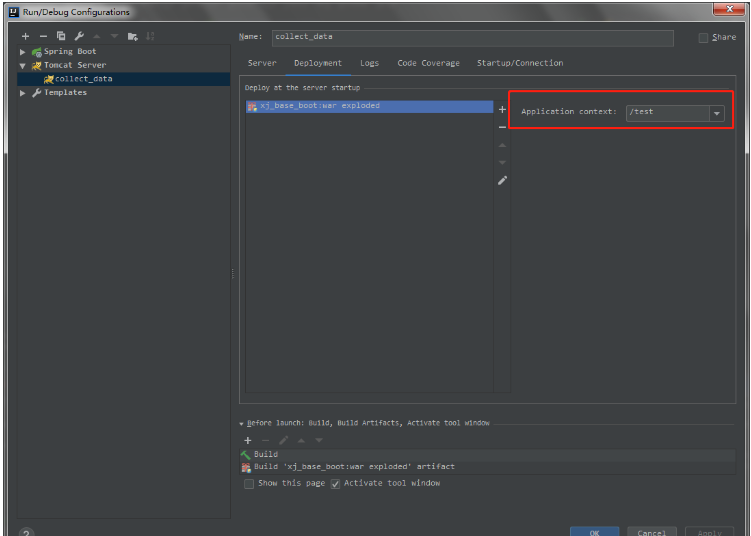Open Startup/Connection tab
This screenshot has height=536, width=751.
(520, 63)
